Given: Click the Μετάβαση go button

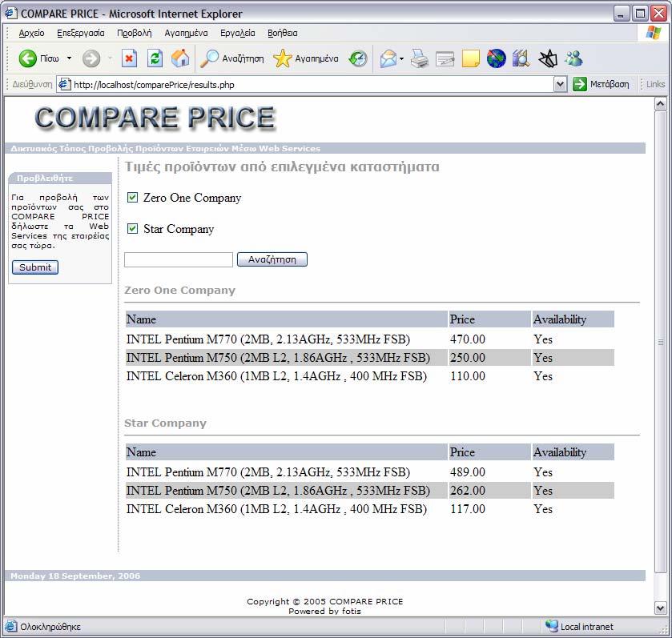Looking at the screenshot, I should click(602, 84).
